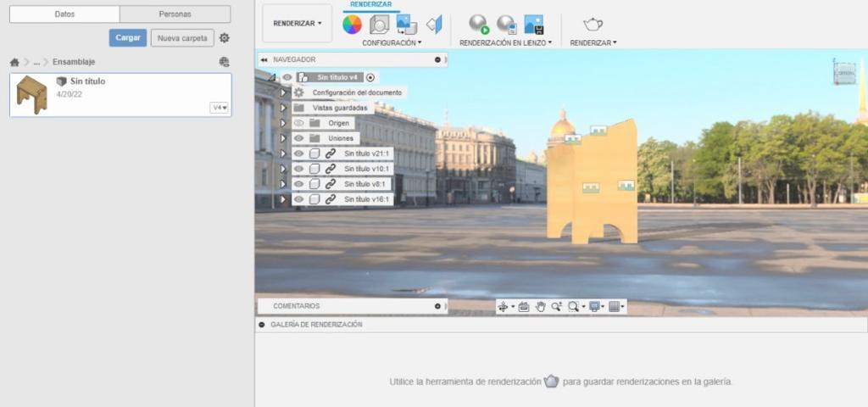Hide component Sin título v16:1
Viewport: 868px width, 407px height.
(x=299, y=198)
